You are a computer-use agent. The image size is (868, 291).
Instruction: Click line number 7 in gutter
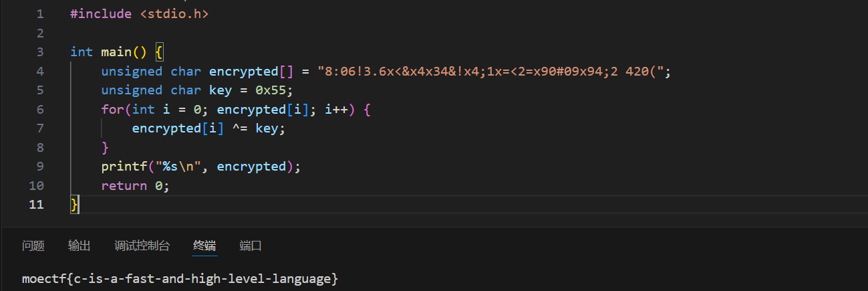click(40, 128)
